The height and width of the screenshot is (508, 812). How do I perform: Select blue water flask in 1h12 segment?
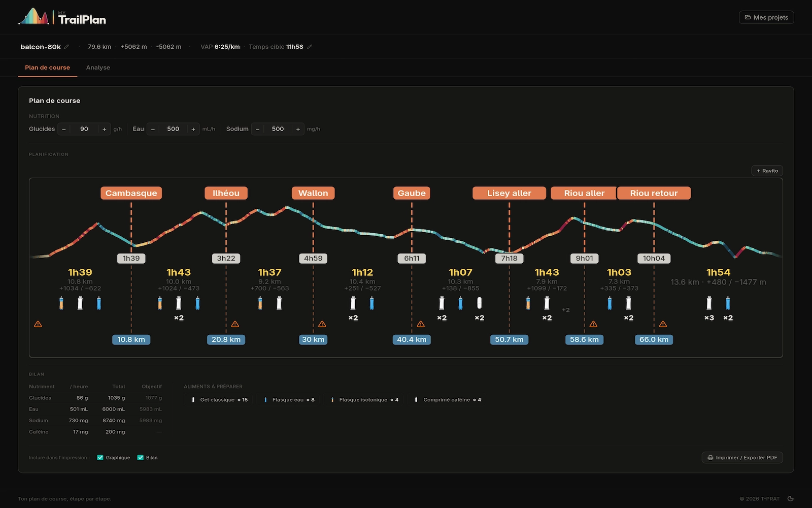tap(371, 303)
